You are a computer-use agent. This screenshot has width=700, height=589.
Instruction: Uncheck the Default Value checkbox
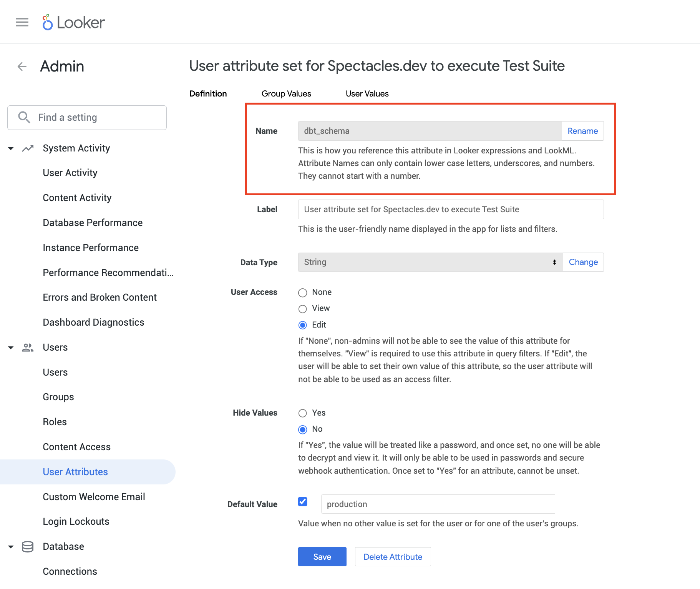click(x=303, y=502)
